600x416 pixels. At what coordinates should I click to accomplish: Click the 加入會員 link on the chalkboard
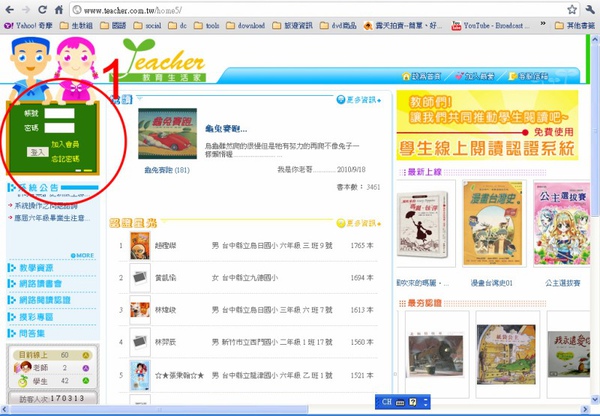pos(65,144)
